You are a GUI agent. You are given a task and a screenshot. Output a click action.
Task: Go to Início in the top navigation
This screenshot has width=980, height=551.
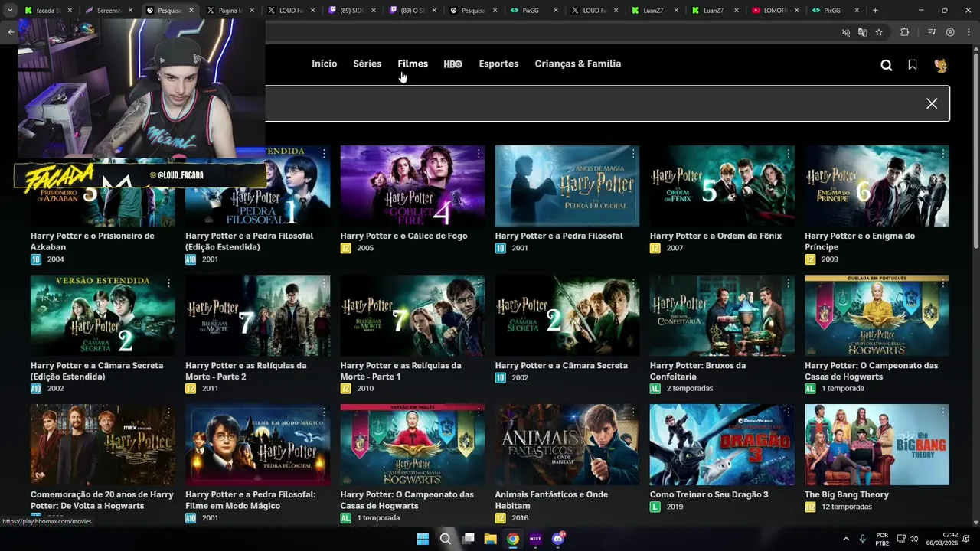pyautogui.click(x=324, y=64)
